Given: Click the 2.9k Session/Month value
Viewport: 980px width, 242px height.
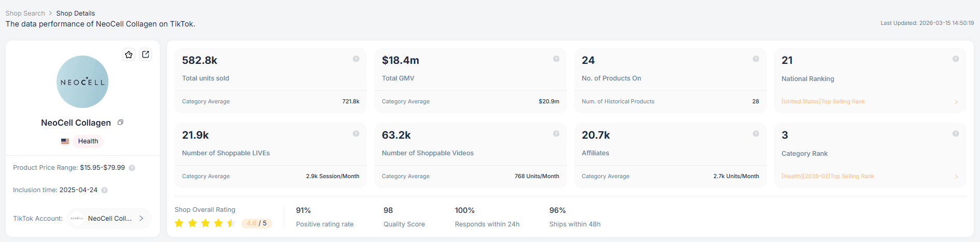Looking at the screenshot, I should 333,177.
